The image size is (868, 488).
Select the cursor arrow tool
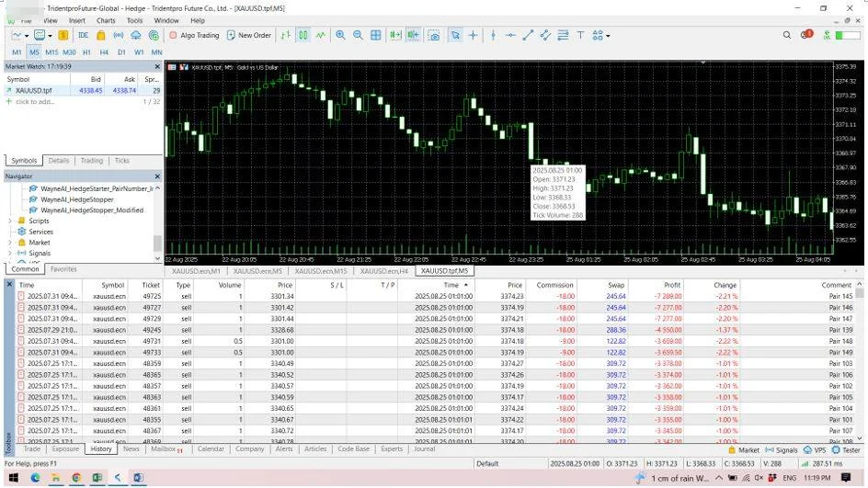[455, 35]
